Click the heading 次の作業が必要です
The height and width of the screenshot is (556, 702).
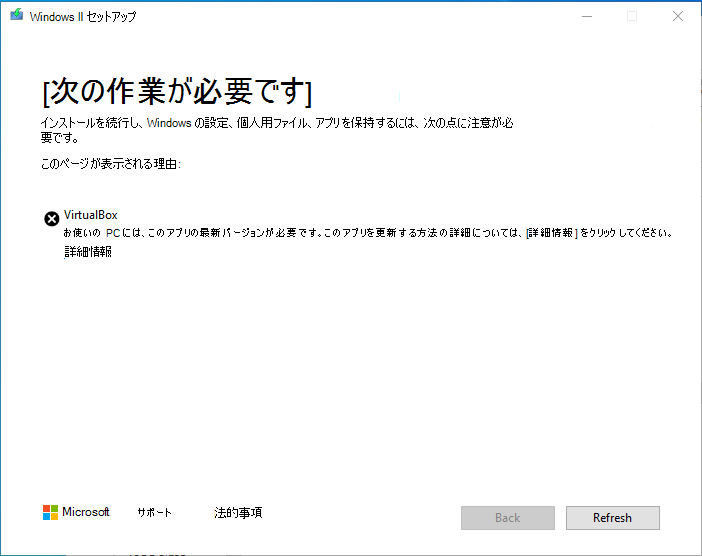click(177, 92)
